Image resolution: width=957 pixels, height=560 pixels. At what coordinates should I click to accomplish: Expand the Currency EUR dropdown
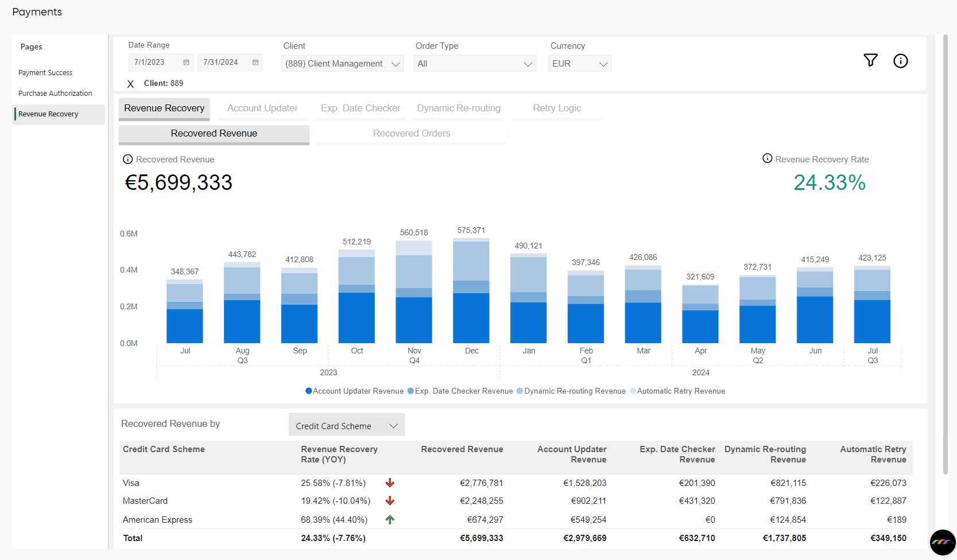pos(580,64)
